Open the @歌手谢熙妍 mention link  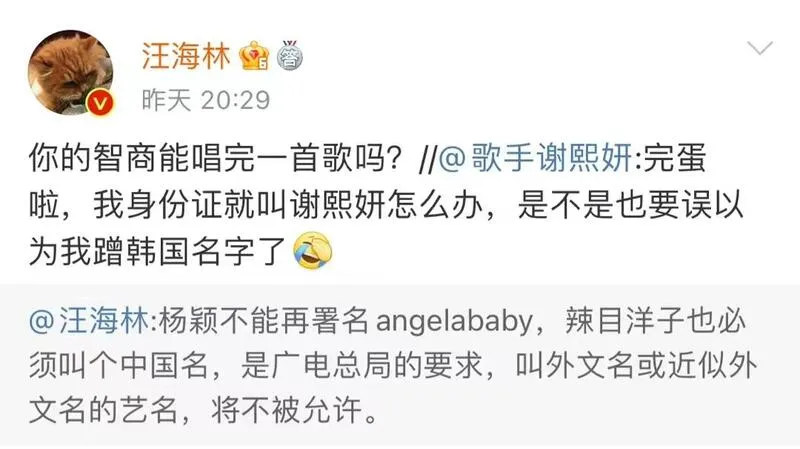click(536, 158)
